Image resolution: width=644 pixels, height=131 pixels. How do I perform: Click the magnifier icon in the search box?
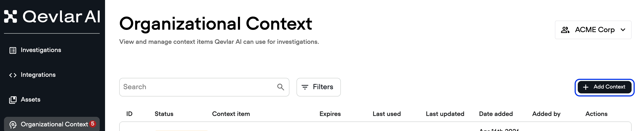[281, 87]
